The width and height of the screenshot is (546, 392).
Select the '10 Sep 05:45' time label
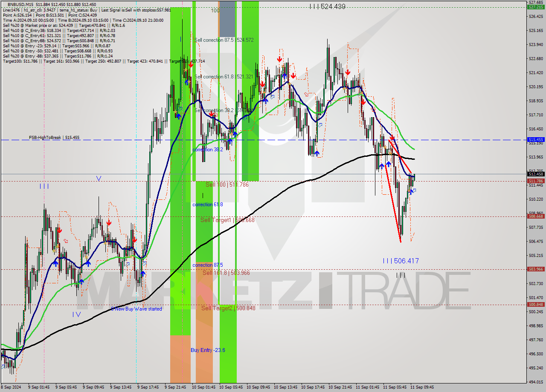[x=231, y=387]
